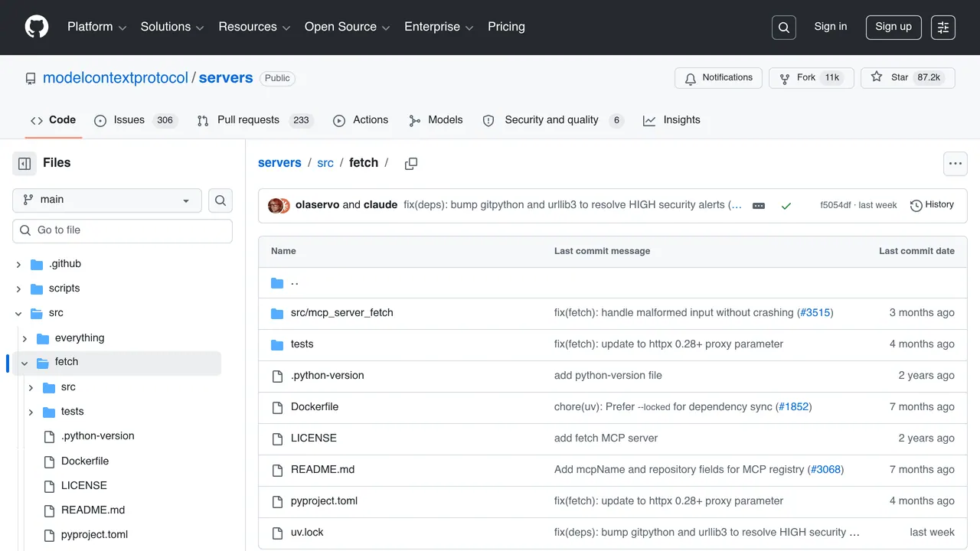Click the README.md file icon in table
The width and height of the screenshot is (980, 551).
(277, 470)
